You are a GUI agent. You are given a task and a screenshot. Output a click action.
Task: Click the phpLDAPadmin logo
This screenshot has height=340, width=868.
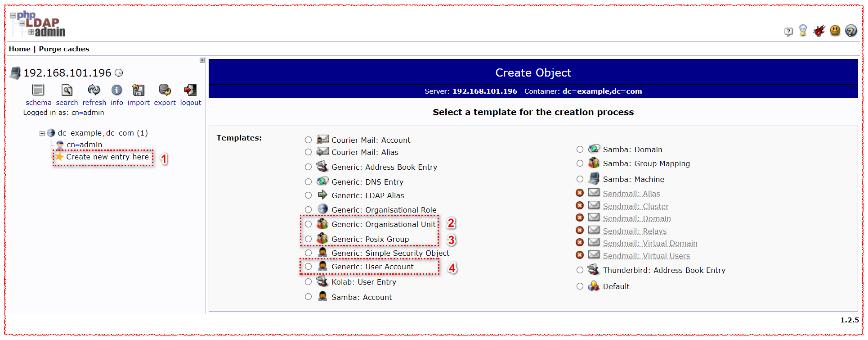pos(38,24)
